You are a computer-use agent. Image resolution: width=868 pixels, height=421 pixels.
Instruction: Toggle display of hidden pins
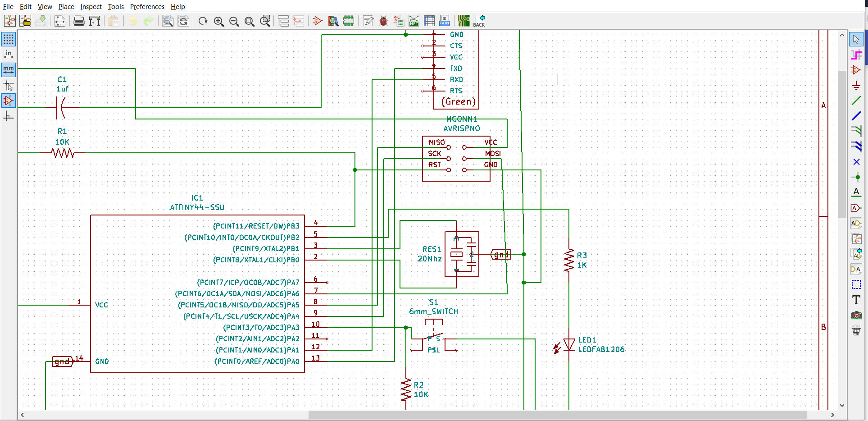pyautogui.click(x=9, y=101)
